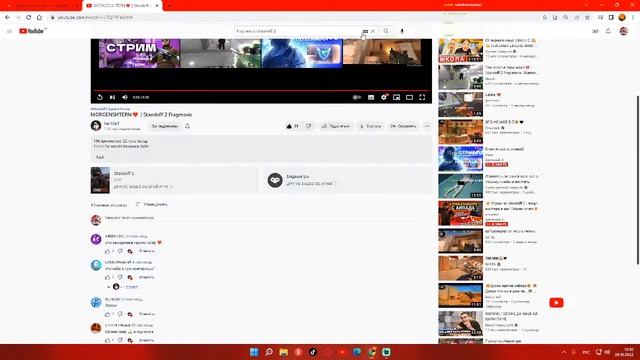The width and height of the screenshot is (640, 360).
Task: Save the video to a playlist
Action: 403,126
